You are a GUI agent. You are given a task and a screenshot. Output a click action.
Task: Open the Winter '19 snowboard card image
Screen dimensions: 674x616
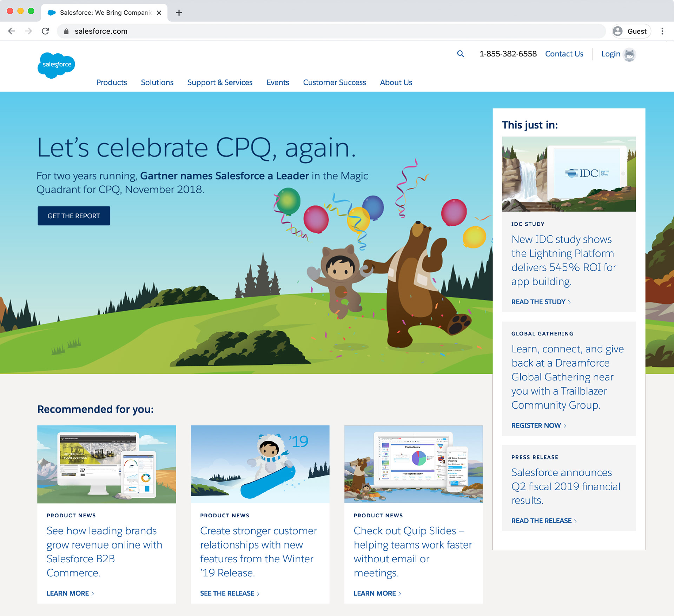tap(260, 464)
